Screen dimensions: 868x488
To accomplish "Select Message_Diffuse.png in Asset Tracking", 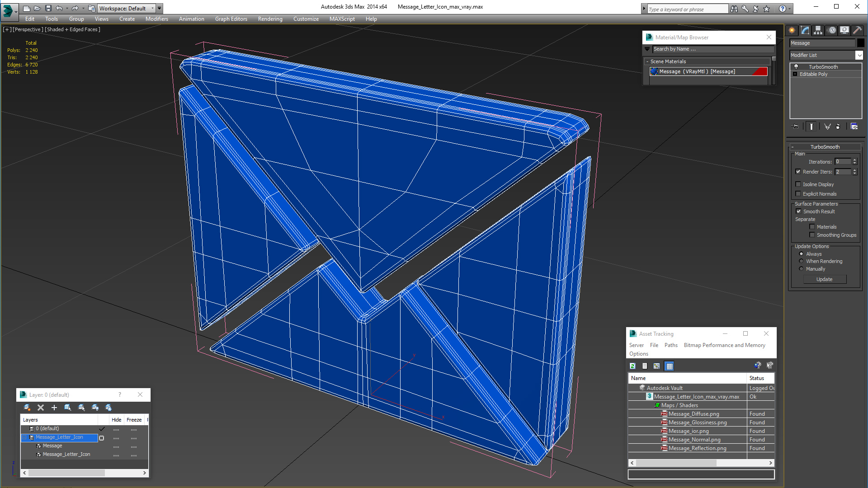I will (x=693, y=414).
